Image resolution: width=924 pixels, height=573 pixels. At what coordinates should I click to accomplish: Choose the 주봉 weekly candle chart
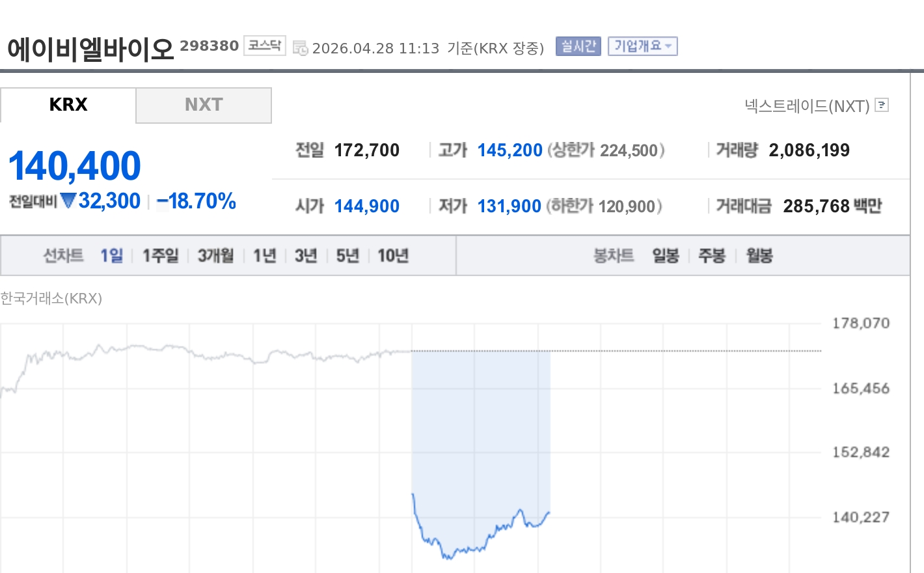[712, 256]
